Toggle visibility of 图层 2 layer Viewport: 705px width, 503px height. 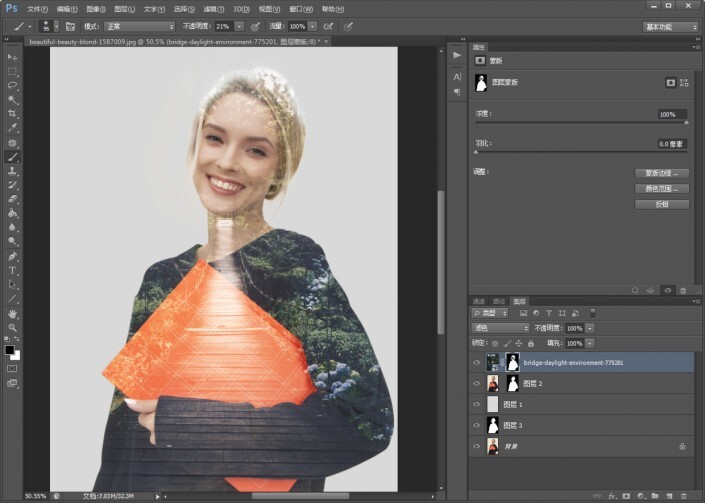(x=476, y=383)
